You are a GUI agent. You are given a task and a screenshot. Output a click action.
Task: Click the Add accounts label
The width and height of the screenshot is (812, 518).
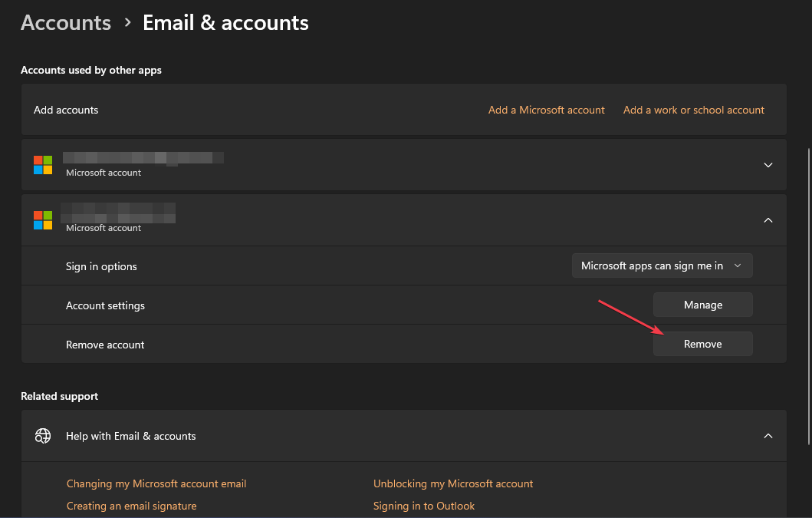(x=66, y=110)
